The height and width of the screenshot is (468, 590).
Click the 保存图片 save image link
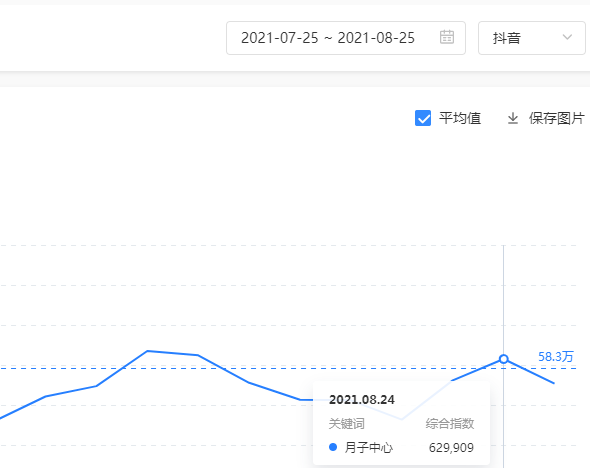[x=556, y=118]
